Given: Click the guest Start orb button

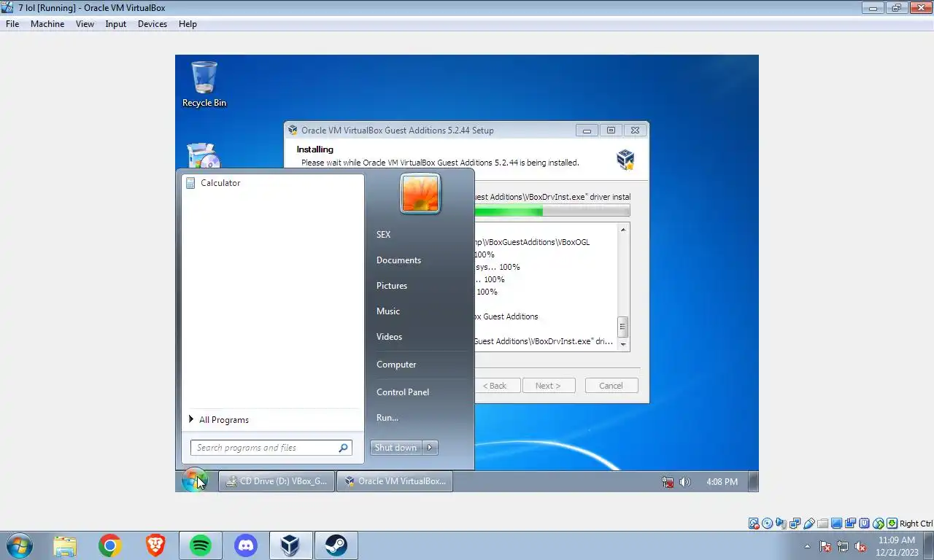Looking at the screenshot, I should [194, 481].
